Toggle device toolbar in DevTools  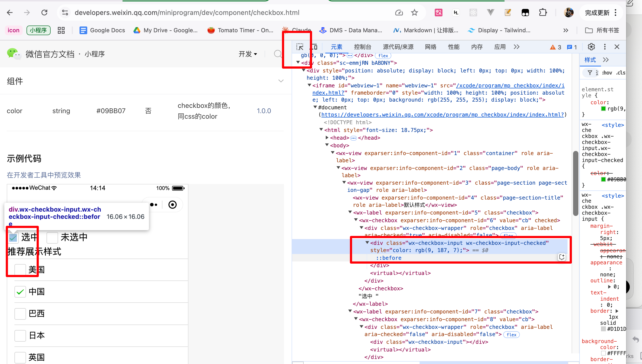coord(314,47)
